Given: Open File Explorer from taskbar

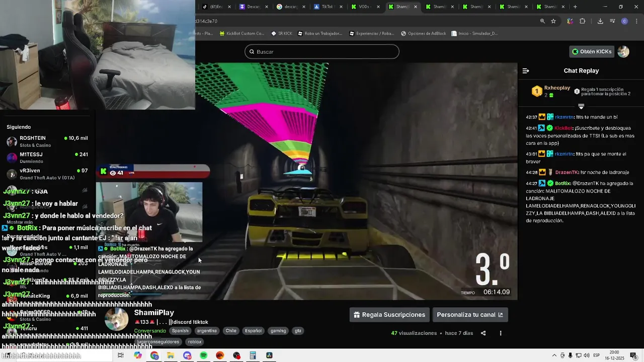Looking at the screenshot, I should click(x=171, y=355).
